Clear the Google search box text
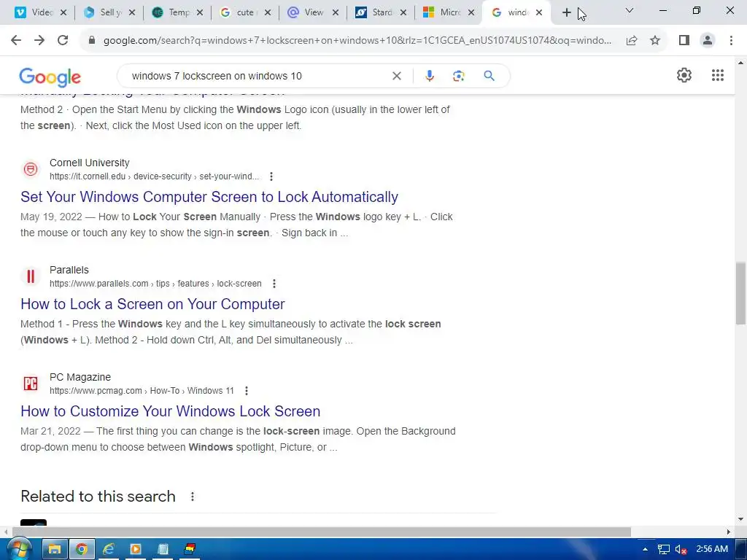 (396, 76)
